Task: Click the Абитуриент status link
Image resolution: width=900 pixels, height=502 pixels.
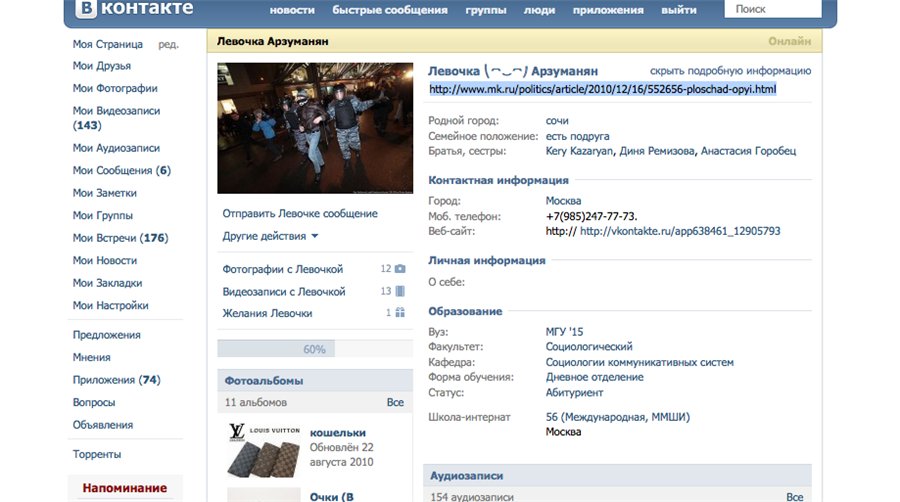Action: (x=574, y=392)
